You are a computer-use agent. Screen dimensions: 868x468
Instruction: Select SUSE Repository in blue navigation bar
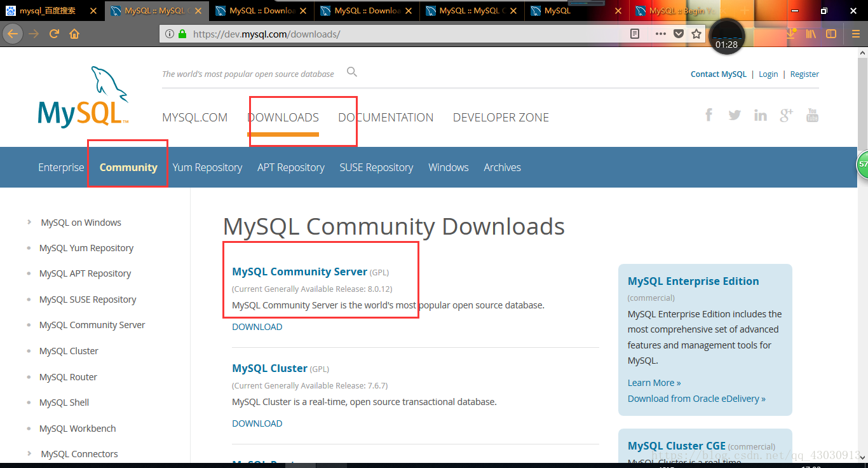click(x=376, y=167)
